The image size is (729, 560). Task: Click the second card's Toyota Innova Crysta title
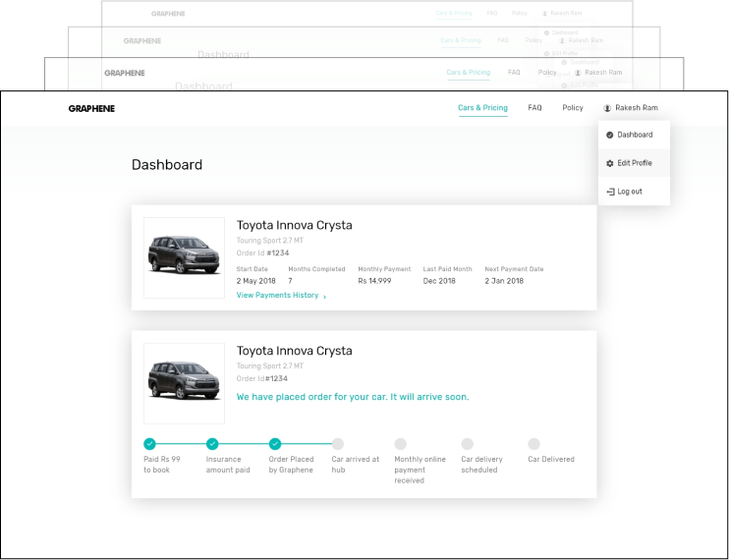point(295,351)
